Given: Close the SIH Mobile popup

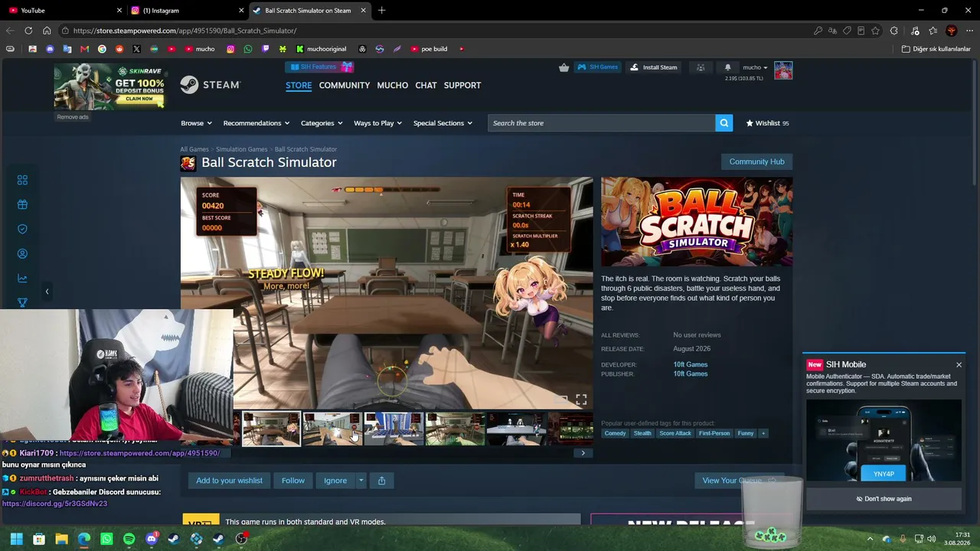Looking at the screenshot, I should click(959, 365).
